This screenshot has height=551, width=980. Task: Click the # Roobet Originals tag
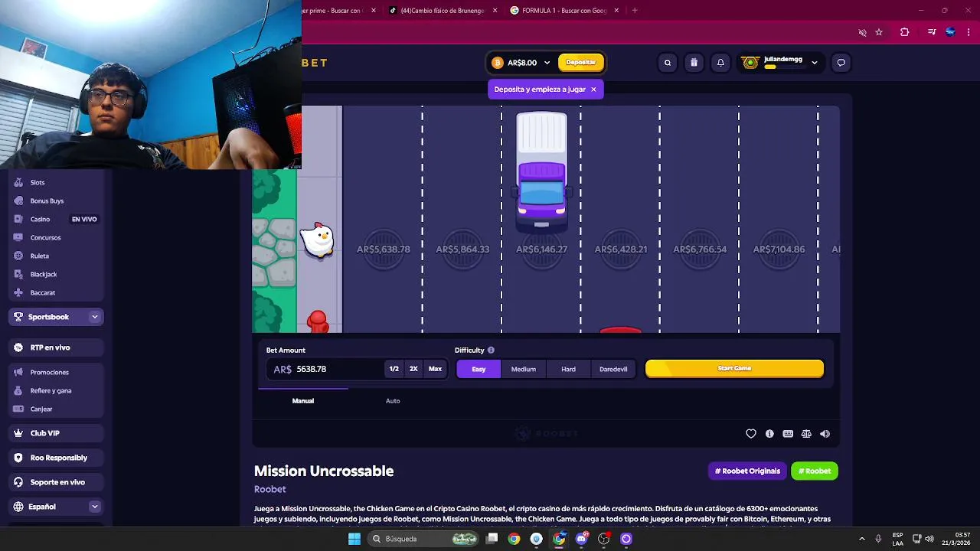pyautogui.click(x=747, y=471)
